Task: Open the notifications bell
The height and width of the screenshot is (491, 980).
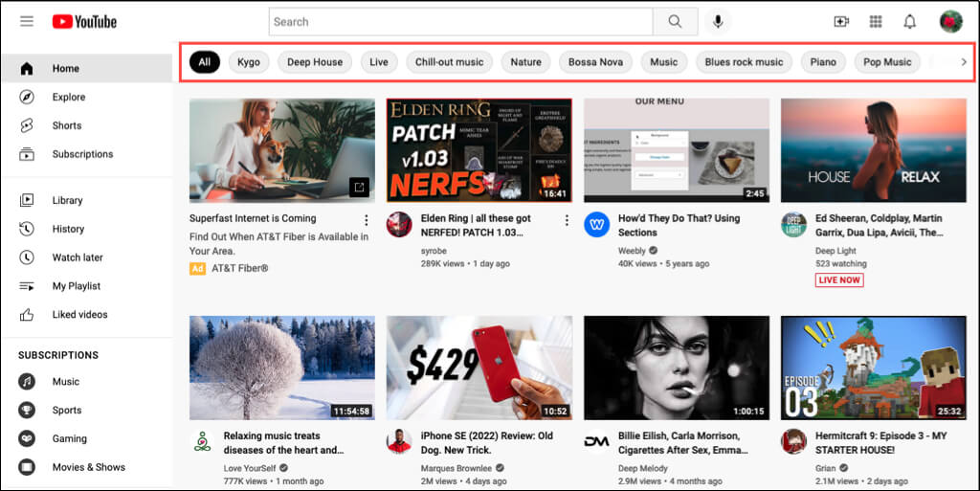Action: pos(909,22)
